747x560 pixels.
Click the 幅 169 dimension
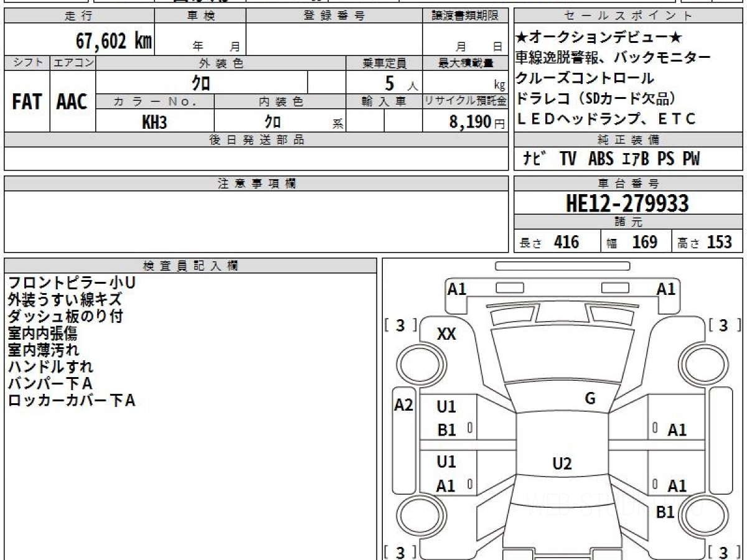click(x=632, y=242)
